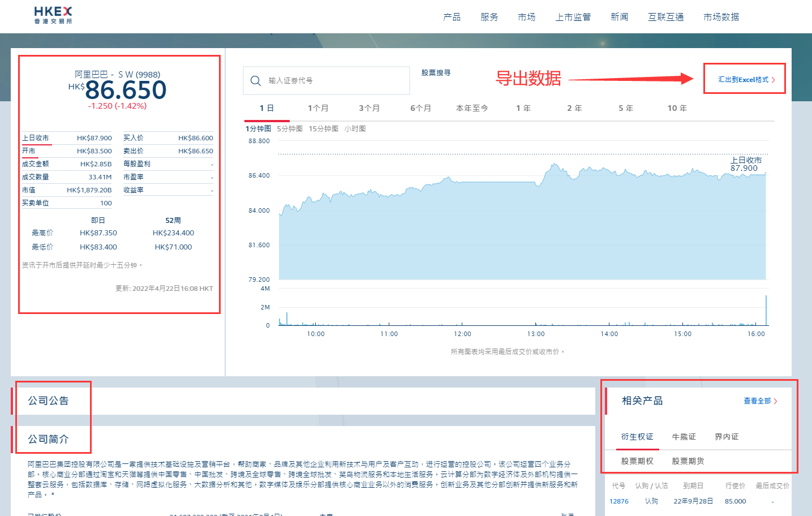
Task: Click the chevron beside 查看全部
Action: click(x=775, y=401)
